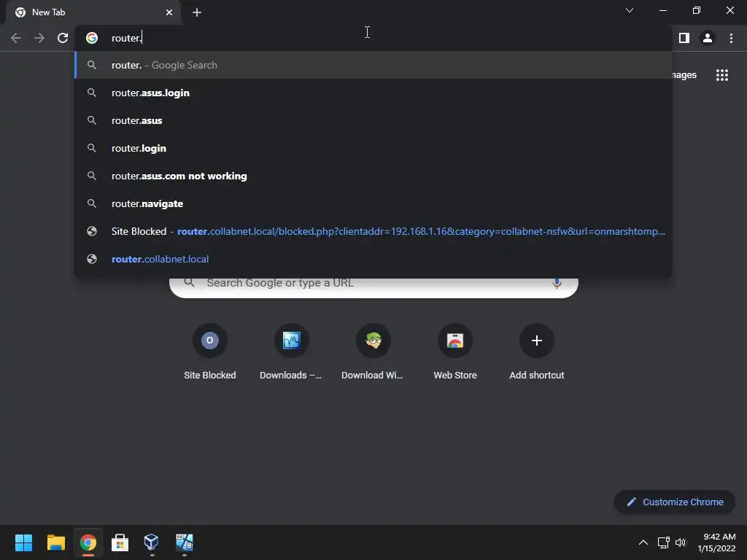The image size is (747, 560).
Task: Open Microsoft Store from taskbar
Action: [120, 542]
